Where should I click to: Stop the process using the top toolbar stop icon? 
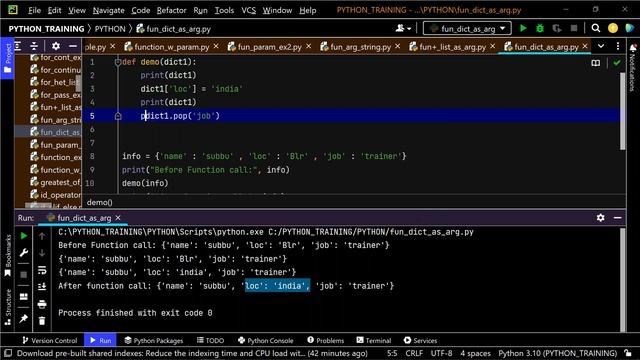[574, 28]
